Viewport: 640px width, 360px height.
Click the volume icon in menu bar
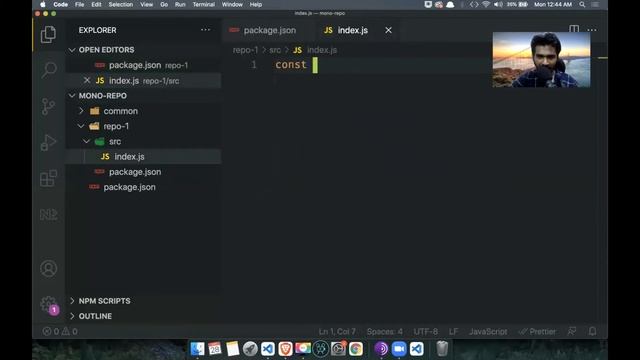tap(498, 4)
